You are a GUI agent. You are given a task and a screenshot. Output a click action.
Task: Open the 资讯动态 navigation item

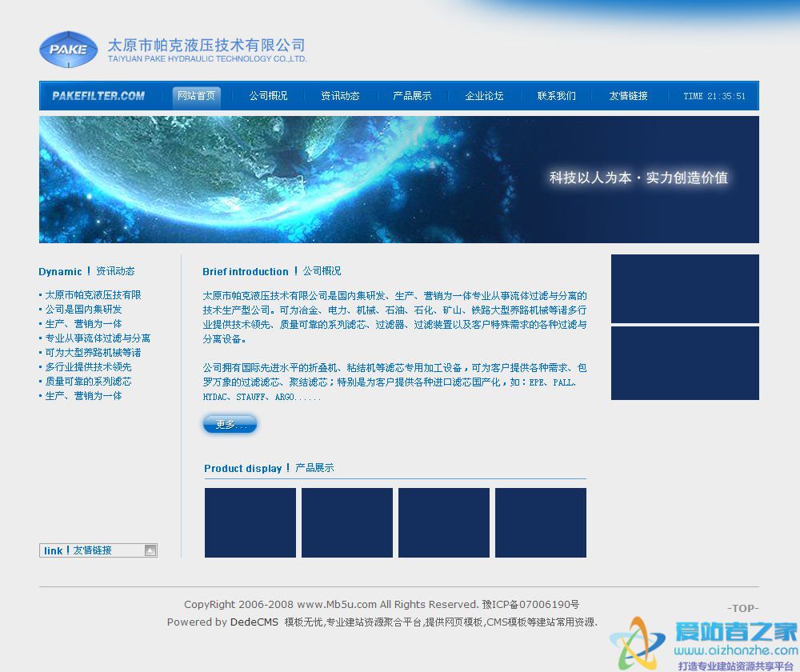[340, 95]
